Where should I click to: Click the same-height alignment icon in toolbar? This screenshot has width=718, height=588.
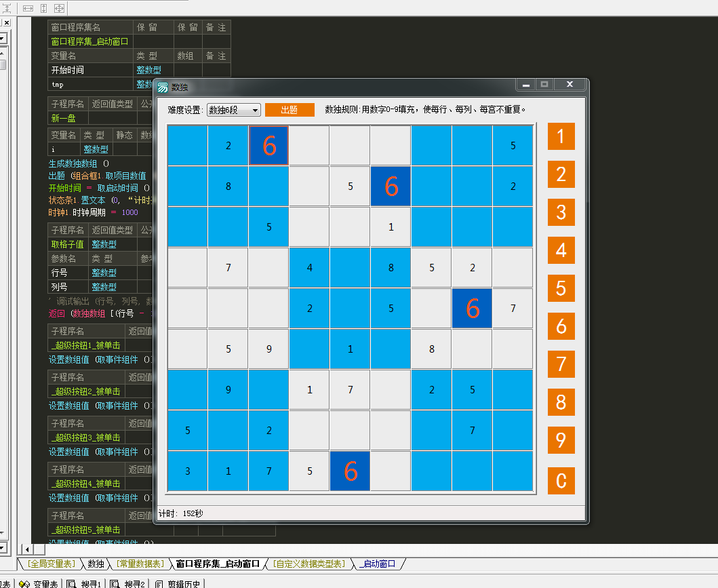[x=43, y=8]
